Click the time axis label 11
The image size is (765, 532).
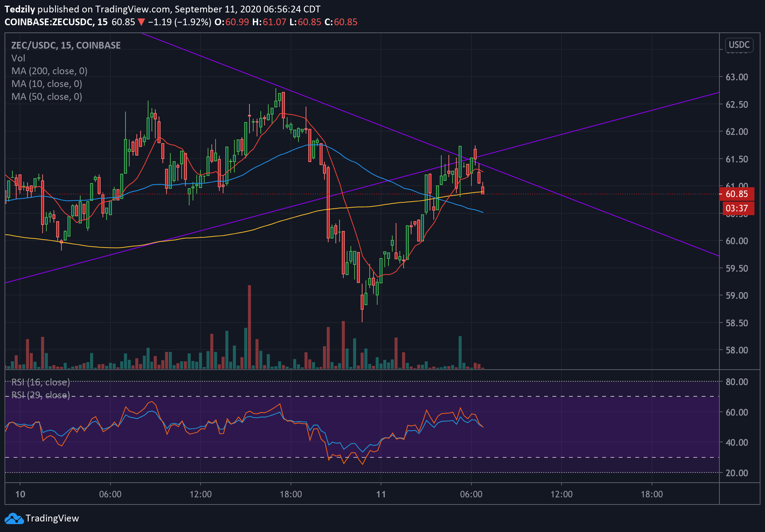click(381, 494)
